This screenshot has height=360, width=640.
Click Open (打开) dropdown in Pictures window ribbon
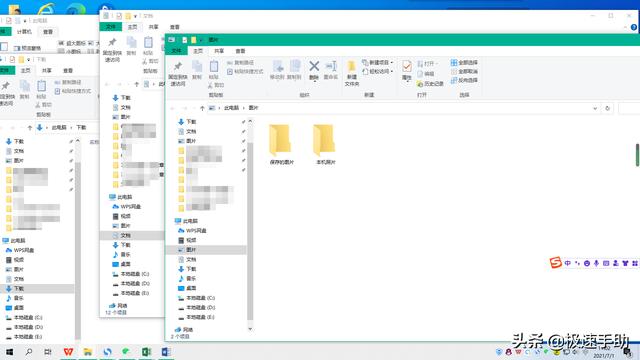[x=427, y=64]
